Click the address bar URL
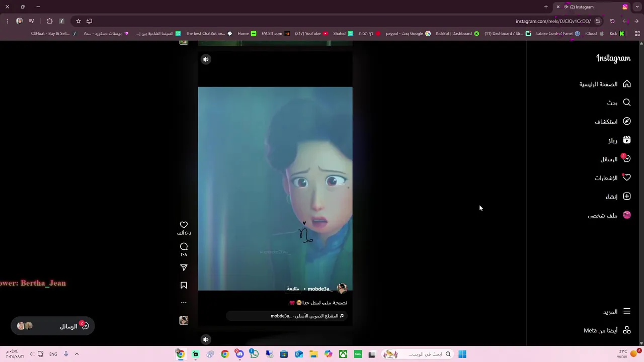 [553, 21]
